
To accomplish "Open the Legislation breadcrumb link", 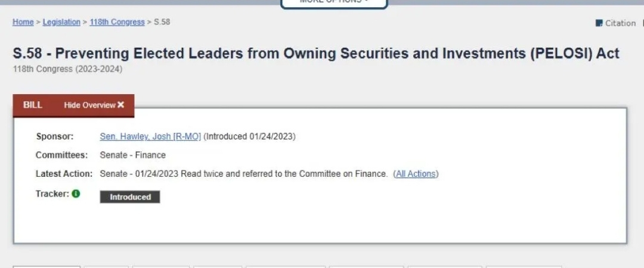I will (x=61, y=22).
